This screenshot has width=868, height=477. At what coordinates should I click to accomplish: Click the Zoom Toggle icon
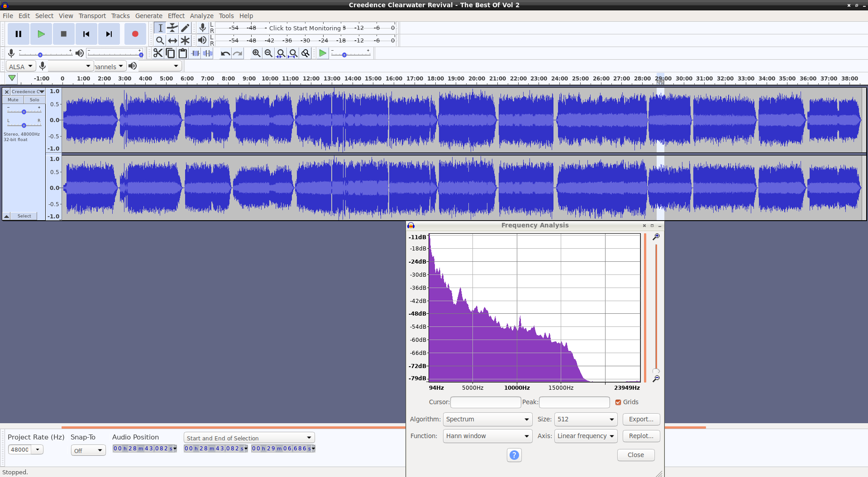[305, 53]
